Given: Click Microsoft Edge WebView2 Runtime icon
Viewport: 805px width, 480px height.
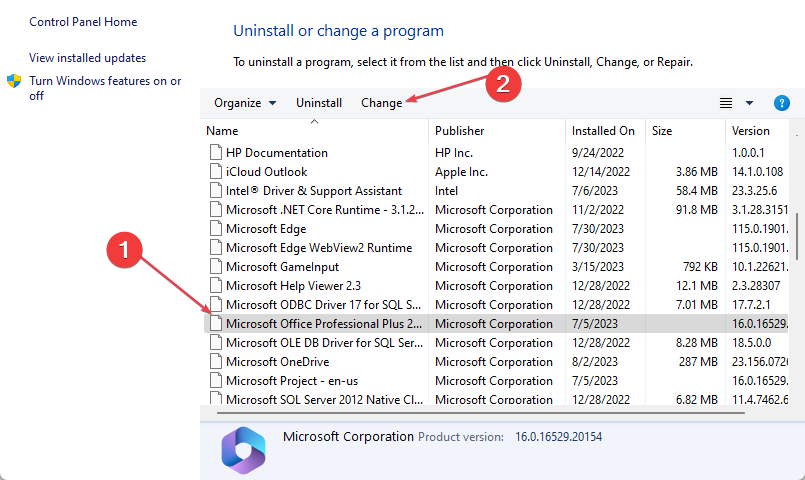Looking at the screenshot, I should click(216, 247).
